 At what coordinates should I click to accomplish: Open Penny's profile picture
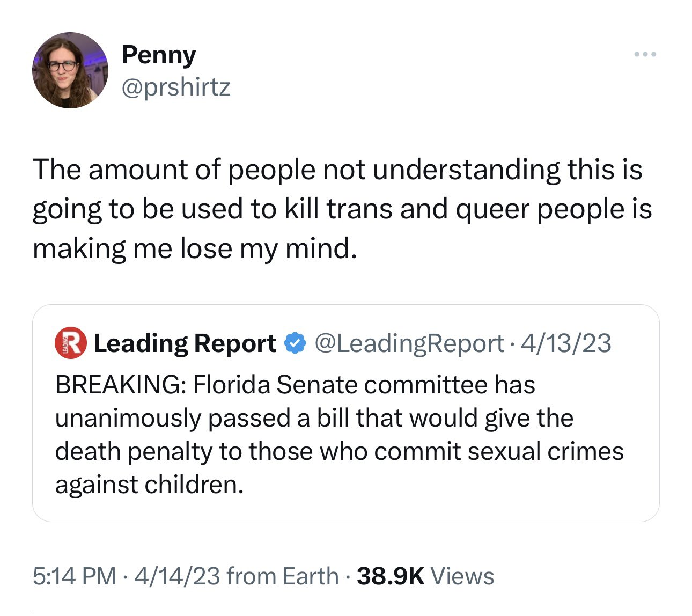70,70
